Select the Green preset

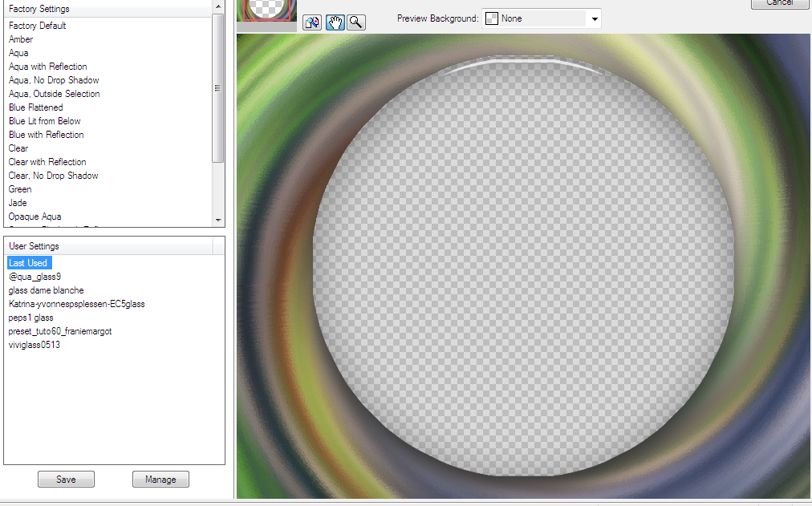tap(20, 189)
